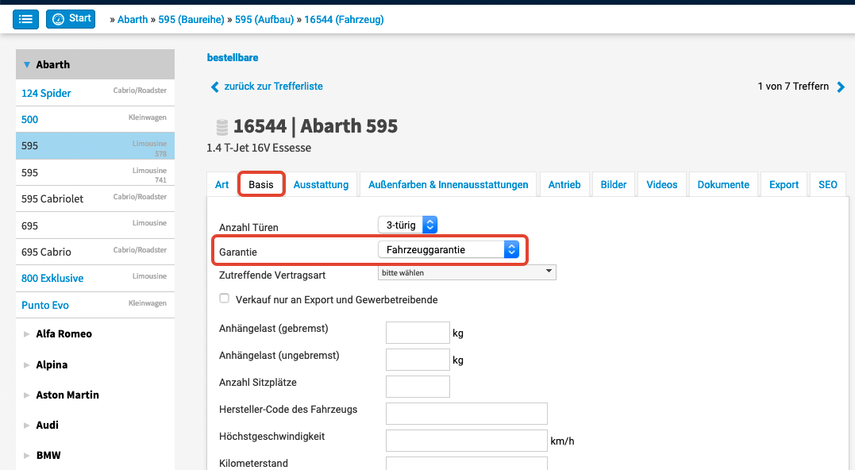855x470 pixels.
Task: Open the hamburger menu button
Action: click(26, 19)
